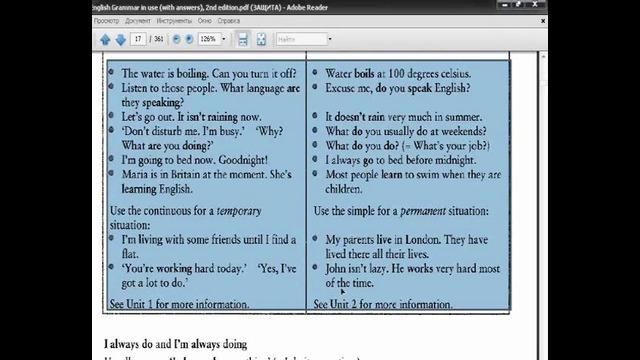Open the Окно menu

(x=204, y=21)
